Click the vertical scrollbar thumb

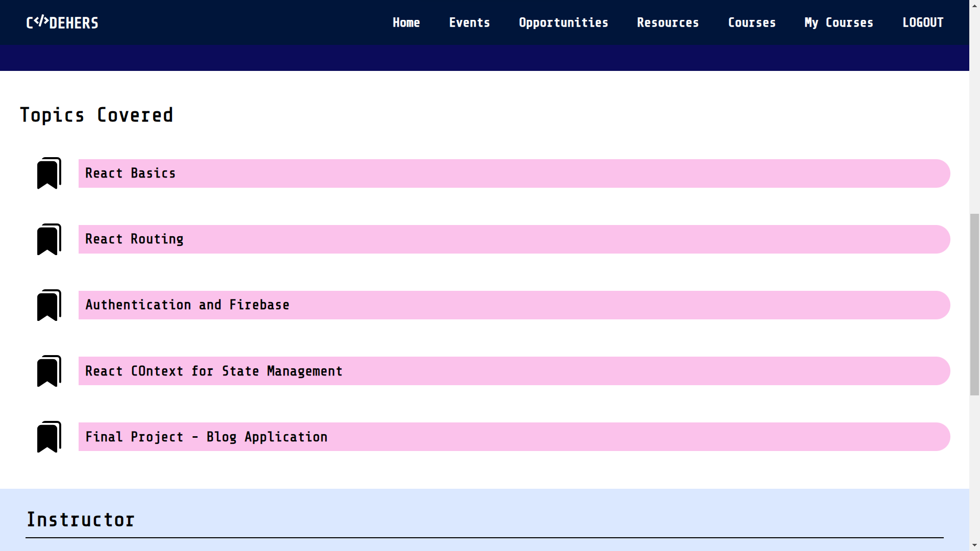pyautogui.click(x=974, y=304)
